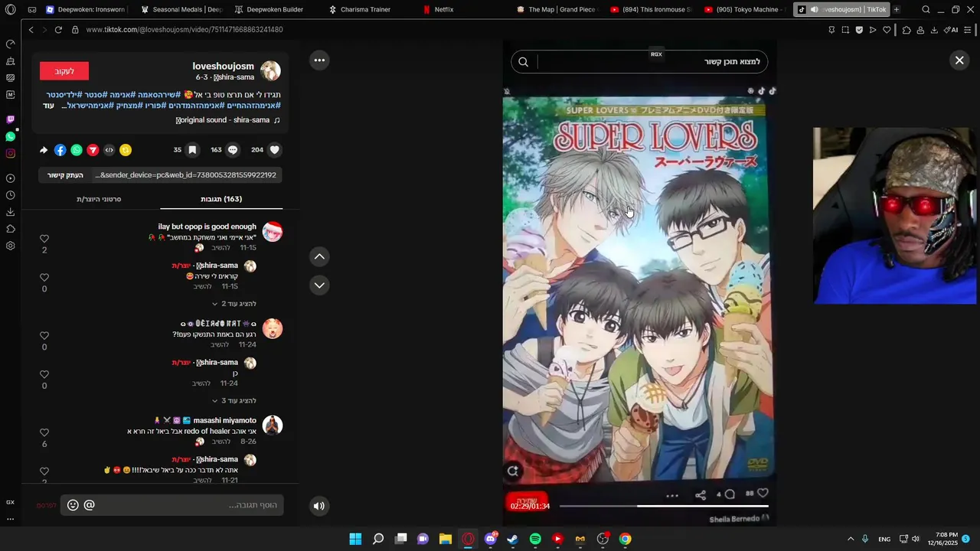Reload the page
The height and width of the screenshot is (551, 980).
click(x=58, y=30)
